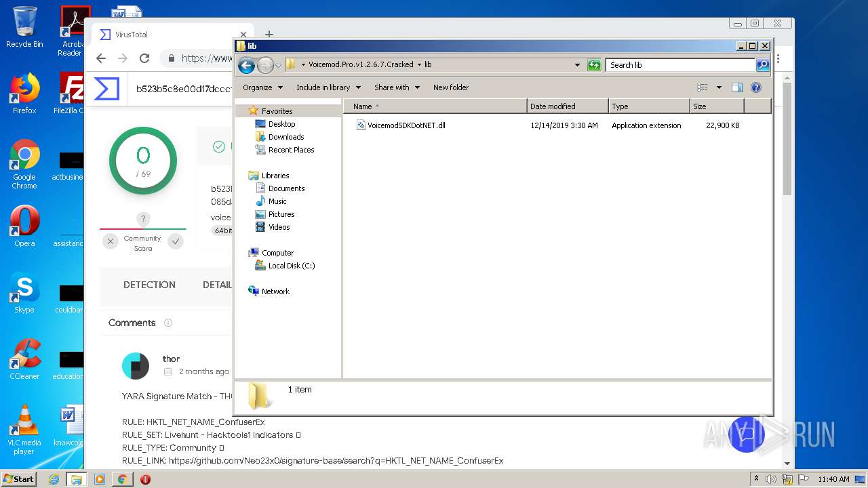Viewport: 868px width, 488px height.
Task: Click the Explorer Forward arrow button
Action: point(265,65)
